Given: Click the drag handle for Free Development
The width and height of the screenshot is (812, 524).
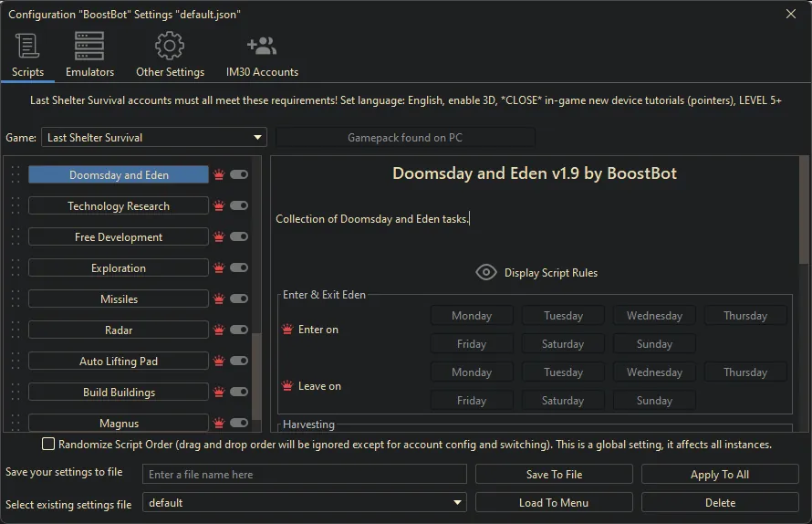Looking at the screenshot, I should coord(16,236).
